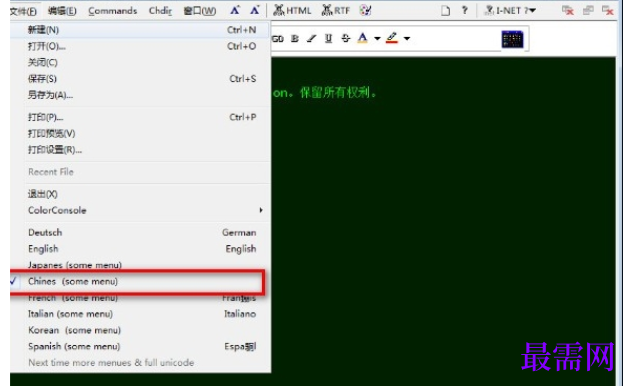Select 保存(S) menu entry

point(140,79)
